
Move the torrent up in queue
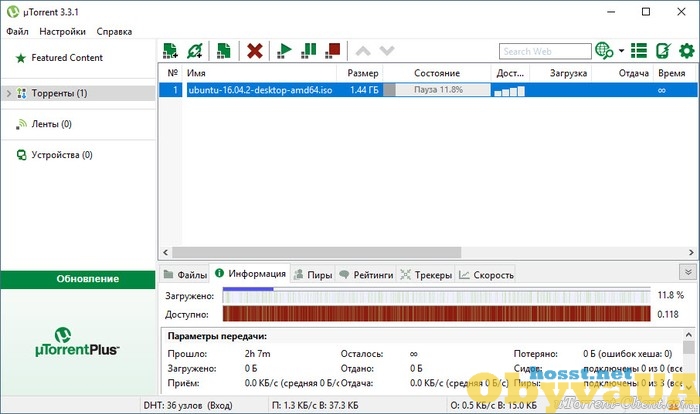(363, 51)
